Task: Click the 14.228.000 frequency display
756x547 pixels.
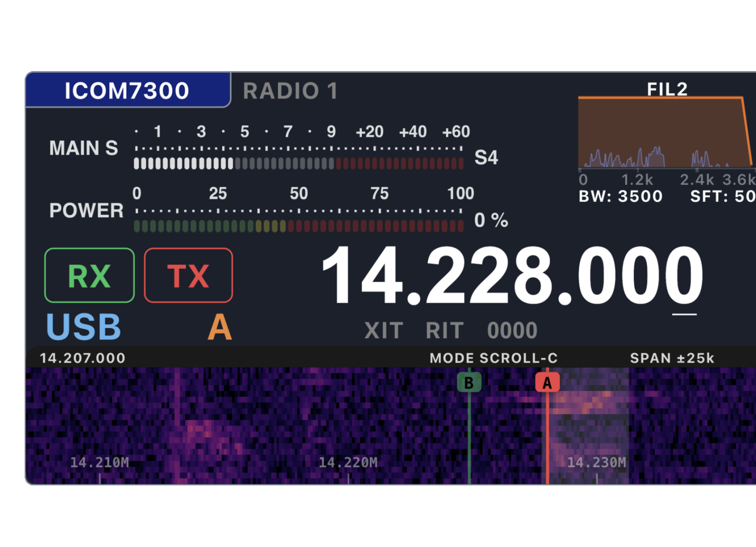Action: click(512, 276)
